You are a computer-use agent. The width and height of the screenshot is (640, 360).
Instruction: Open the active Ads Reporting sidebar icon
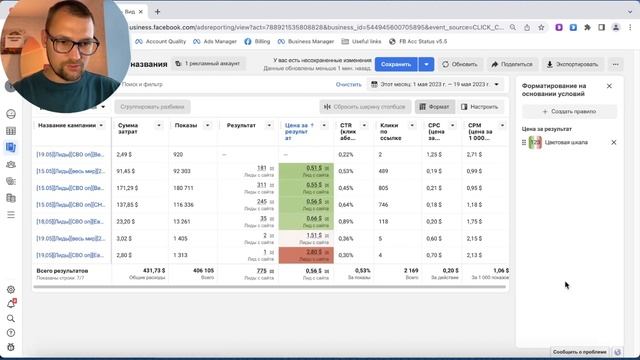[x=11, y=147]
